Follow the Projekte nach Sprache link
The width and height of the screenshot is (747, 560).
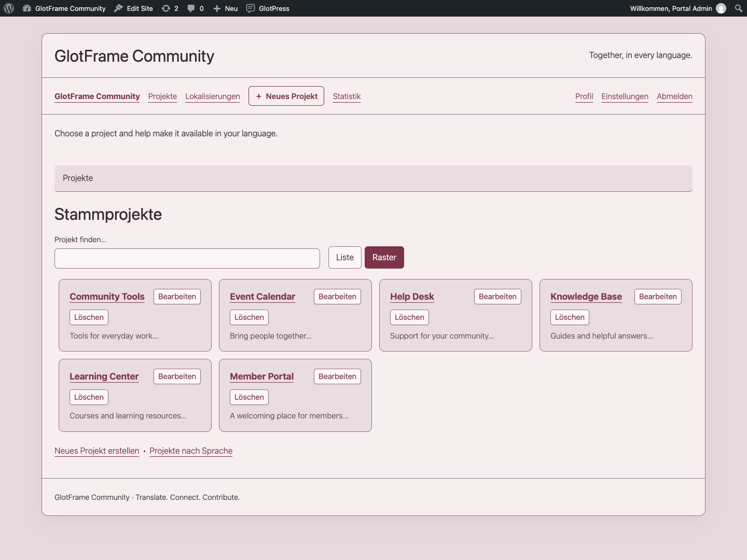(x=191, y=451)
